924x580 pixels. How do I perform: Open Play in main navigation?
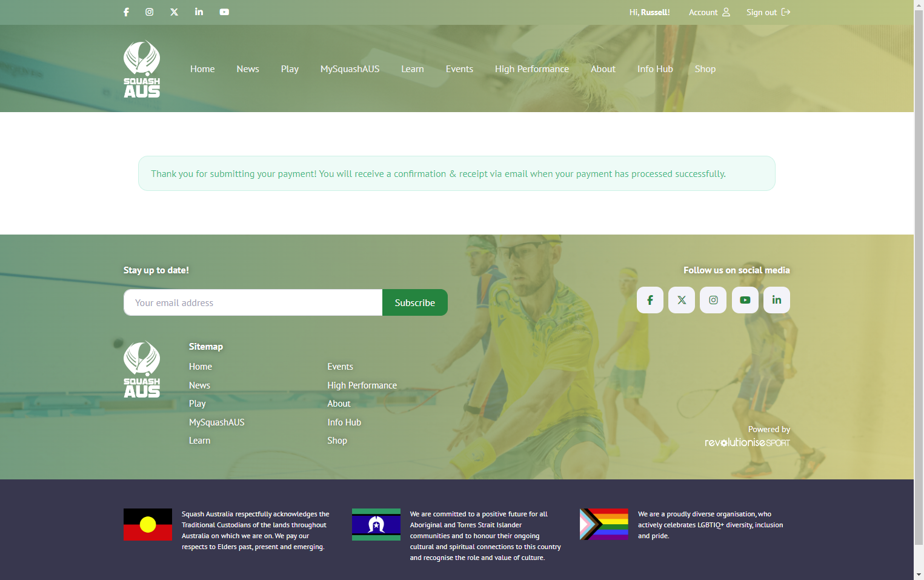click(x=290, y=69)
